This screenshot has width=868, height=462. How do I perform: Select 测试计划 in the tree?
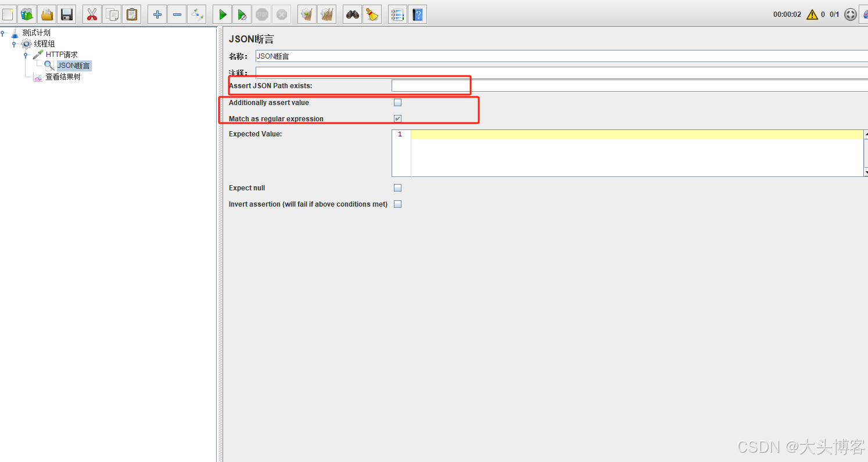[36, 33]
